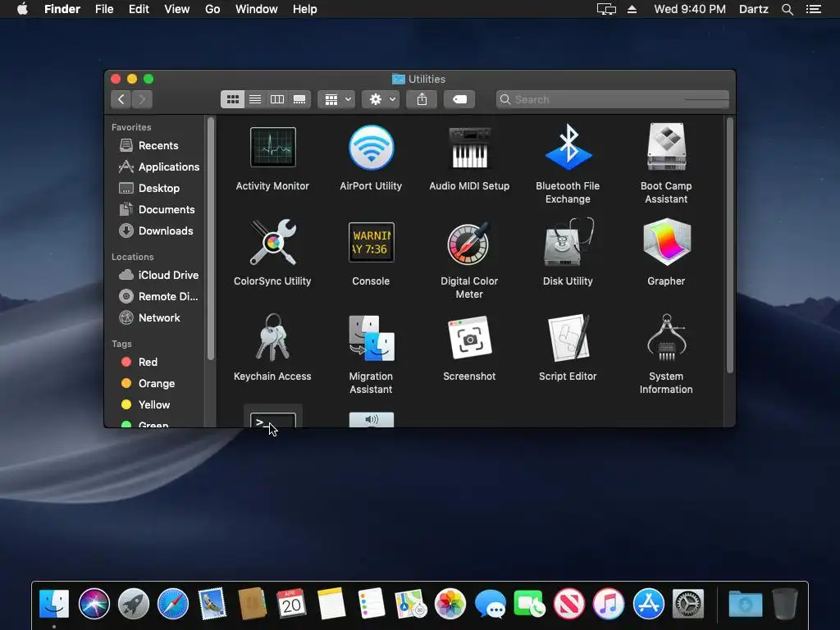Screen dimensions: 840x630
Task: Open the Apple menu
Action: click(x=22, y=9)
